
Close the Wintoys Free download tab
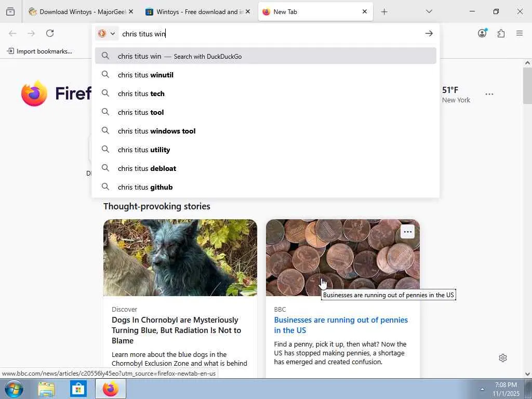pos(248,11)
